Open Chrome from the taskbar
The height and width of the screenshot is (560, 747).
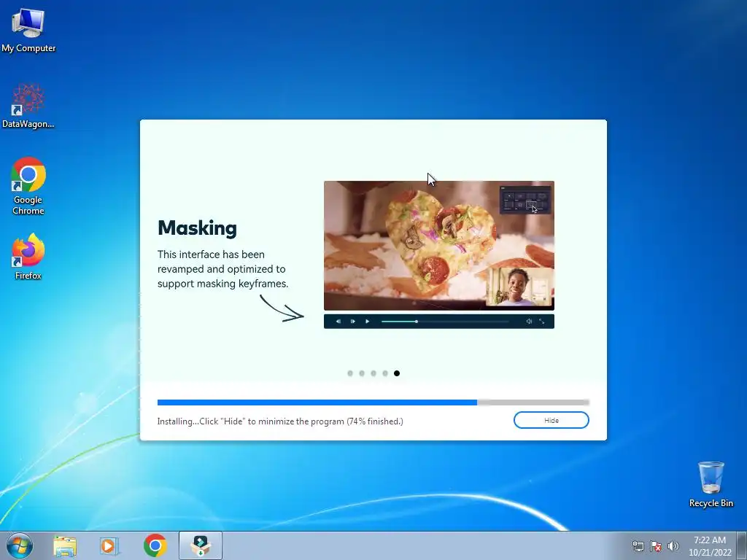(155, 545)
